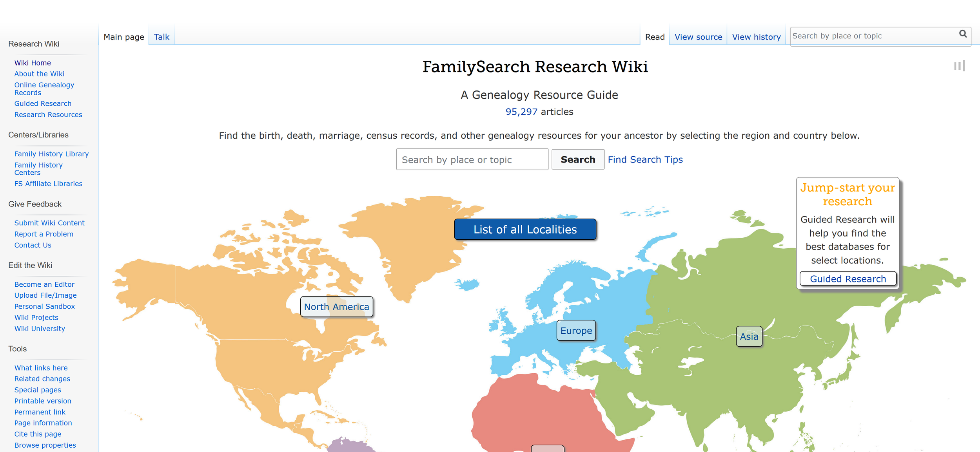Select the Read tab
980x452 pixels.
pos(655,37)
